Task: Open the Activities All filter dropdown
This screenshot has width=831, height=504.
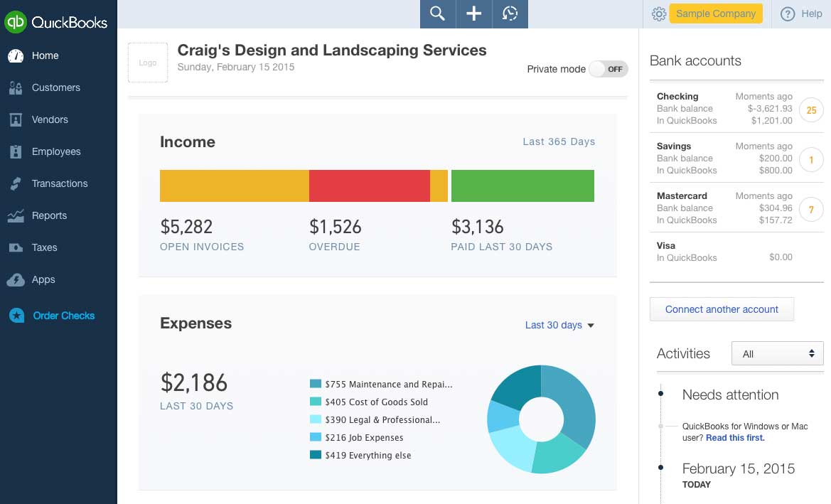Action: pyautogui.click(x=778, y=353)
